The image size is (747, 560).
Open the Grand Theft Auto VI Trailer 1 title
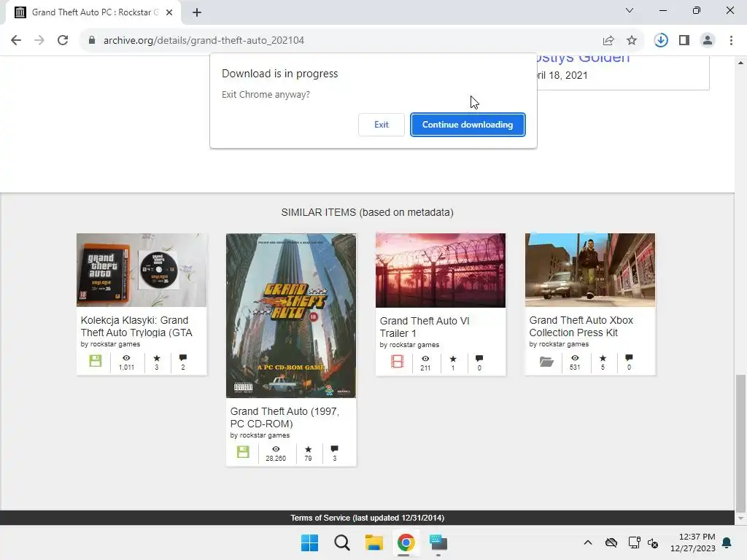[425, 327]
